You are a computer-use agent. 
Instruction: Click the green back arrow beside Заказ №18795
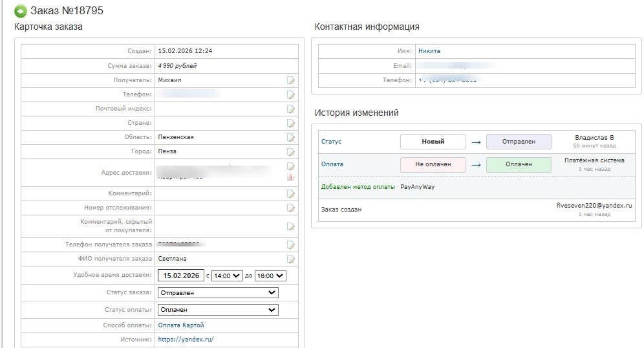[21, 11]
